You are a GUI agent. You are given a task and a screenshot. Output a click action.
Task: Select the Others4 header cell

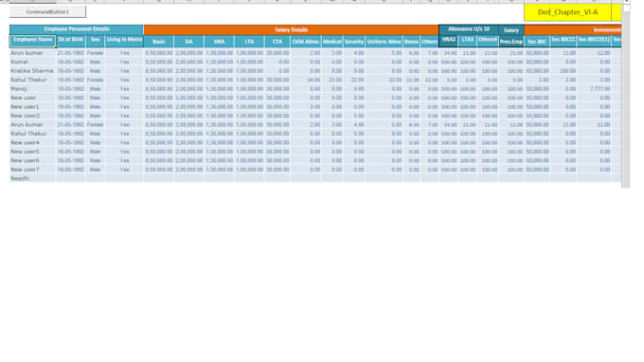pyautogui.click(x=488, y=41)
